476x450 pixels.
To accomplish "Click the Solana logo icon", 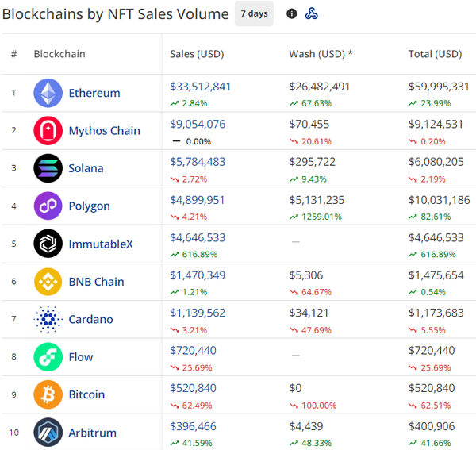I will click(48, 168).
